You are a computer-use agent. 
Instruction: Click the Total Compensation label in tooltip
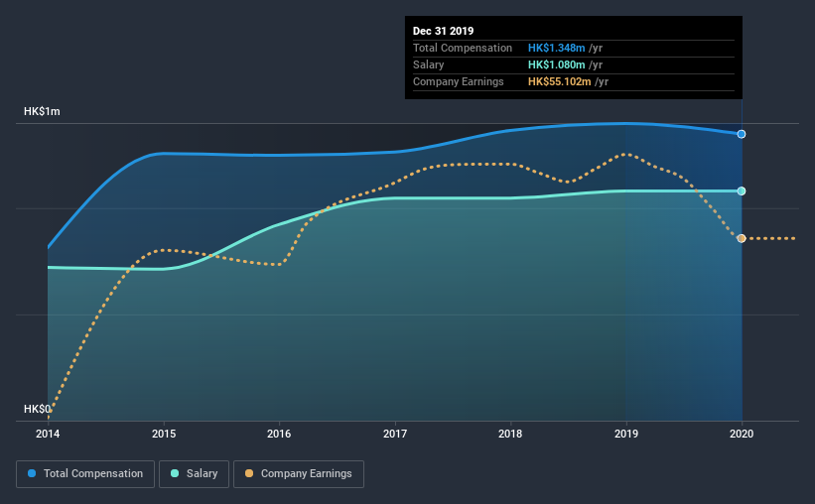463,48
